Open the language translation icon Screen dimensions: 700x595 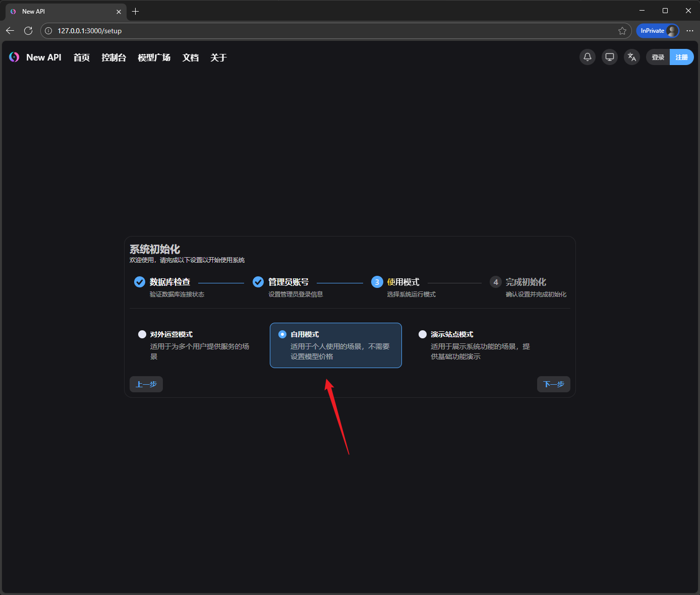(x=632, y=57)
